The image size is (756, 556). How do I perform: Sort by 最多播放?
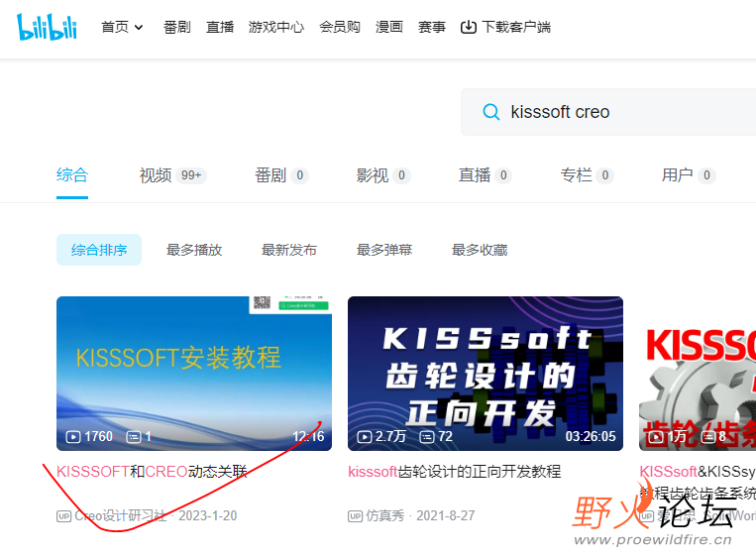point(194,250)
